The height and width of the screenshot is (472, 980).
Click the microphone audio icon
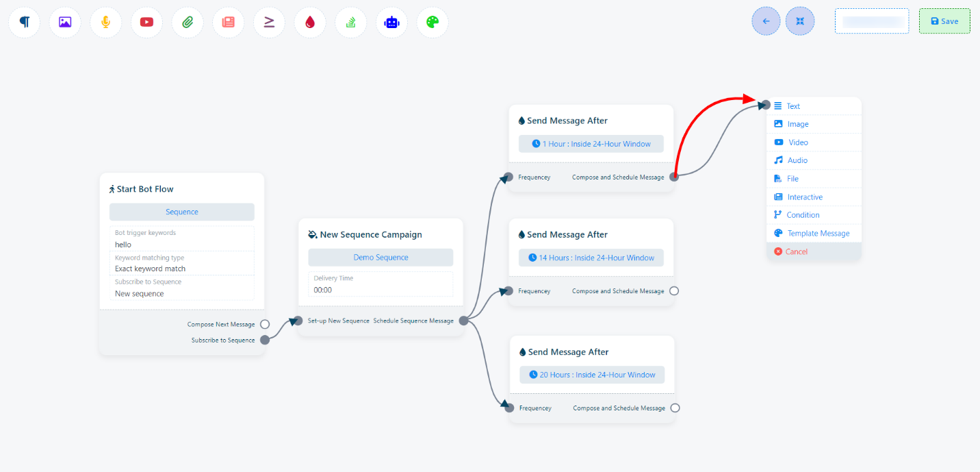point(105,22)
